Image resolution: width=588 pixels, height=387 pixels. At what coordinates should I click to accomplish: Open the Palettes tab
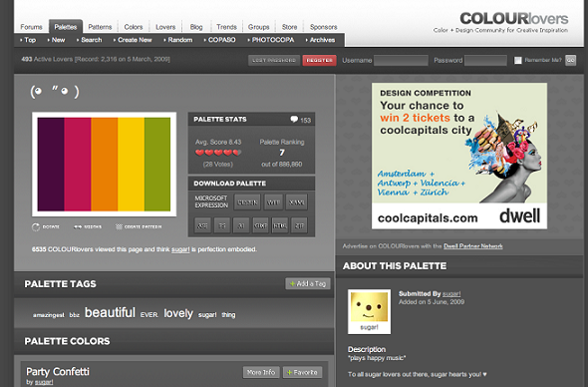[66, 27]
